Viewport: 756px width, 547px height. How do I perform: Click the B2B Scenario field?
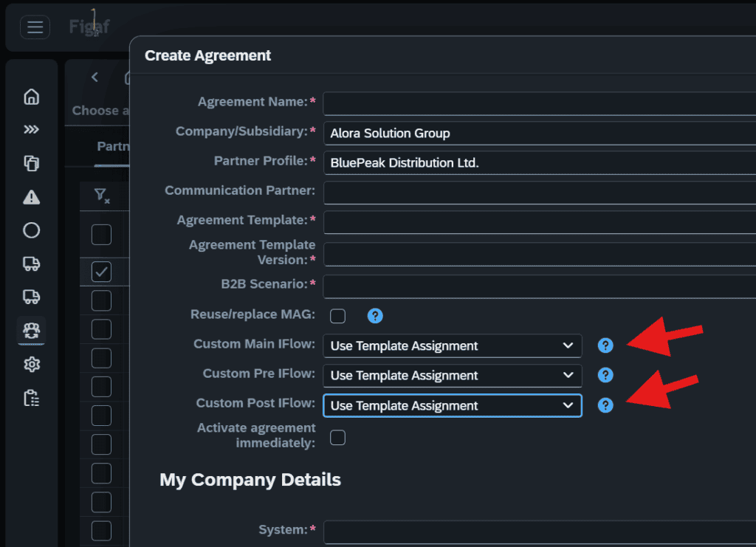coord(540,286)
